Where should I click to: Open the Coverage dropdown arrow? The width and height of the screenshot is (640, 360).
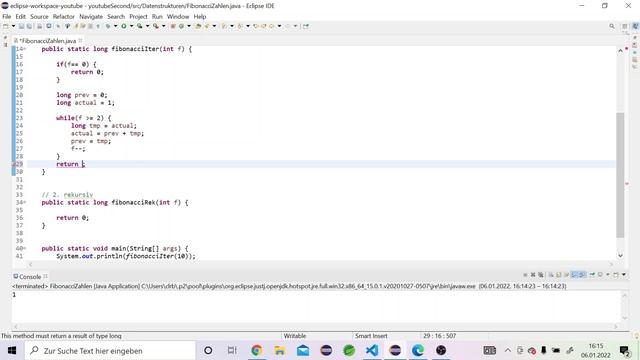(147, 26)
